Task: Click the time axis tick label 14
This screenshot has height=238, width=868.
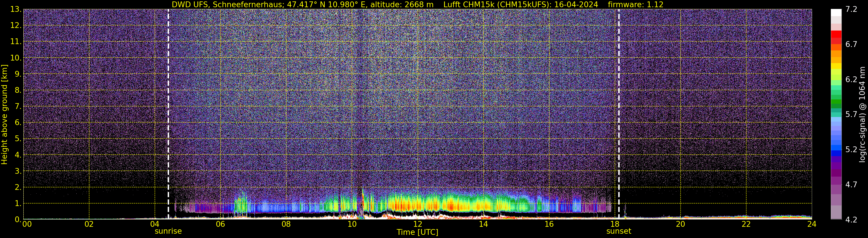Action: pos(483,224)
